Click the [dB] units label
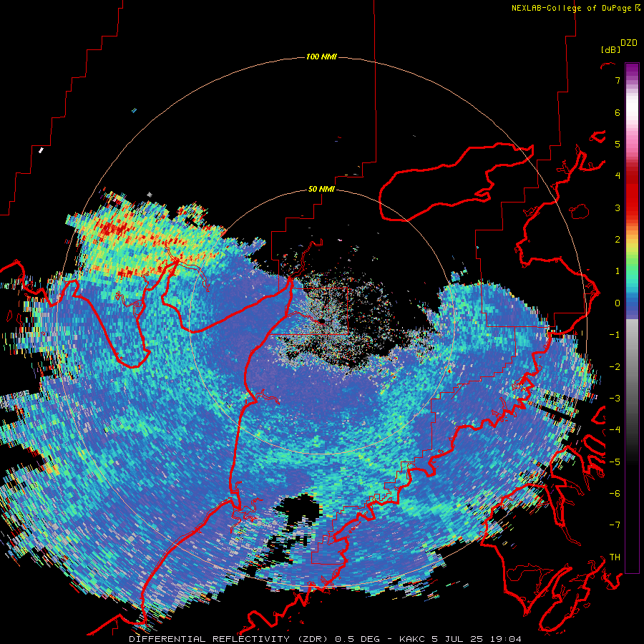This screenshot has width=644, height=644. (610, 49)
